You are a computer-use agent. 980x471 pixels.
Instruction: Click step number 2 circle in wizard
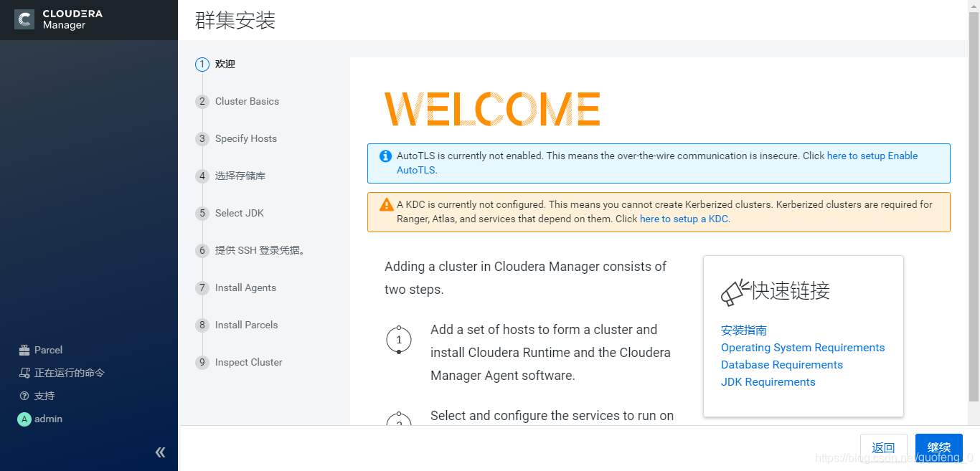coord(202,102)
